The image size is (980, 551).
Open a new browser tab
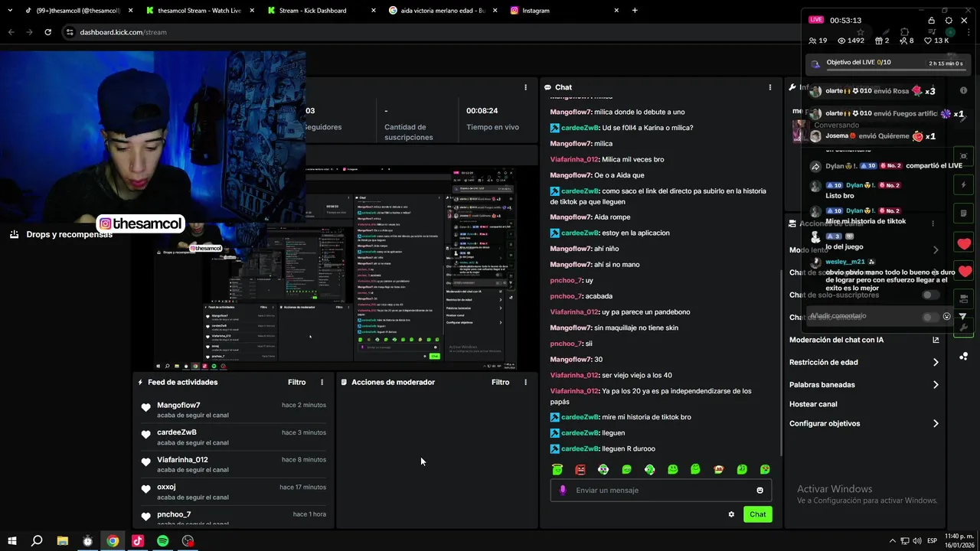pyautogui.click(x=635, y=11)
